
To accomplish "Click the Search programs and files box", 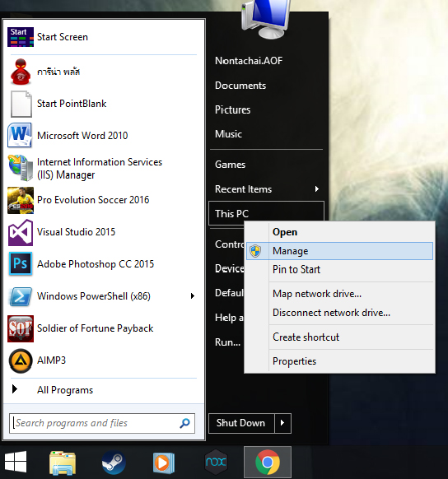I will (x=102, y=423).
